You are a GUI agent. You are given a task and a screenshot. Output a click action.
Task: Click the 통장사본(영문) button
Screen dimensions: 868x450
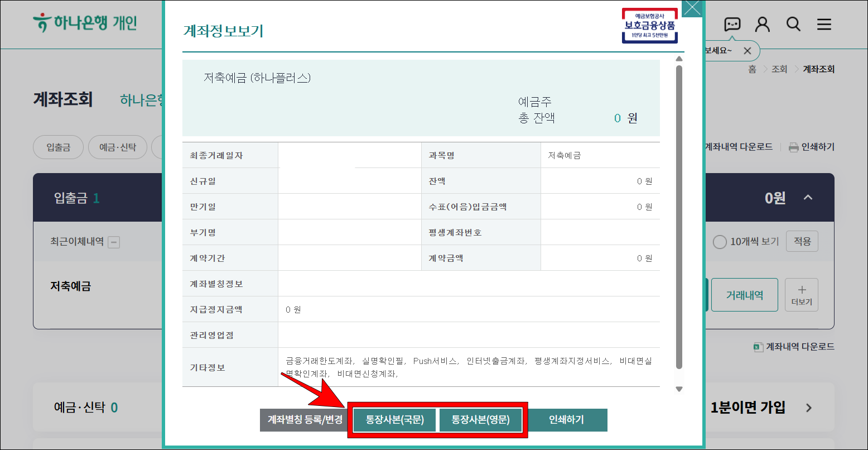[x=481, y=420]
